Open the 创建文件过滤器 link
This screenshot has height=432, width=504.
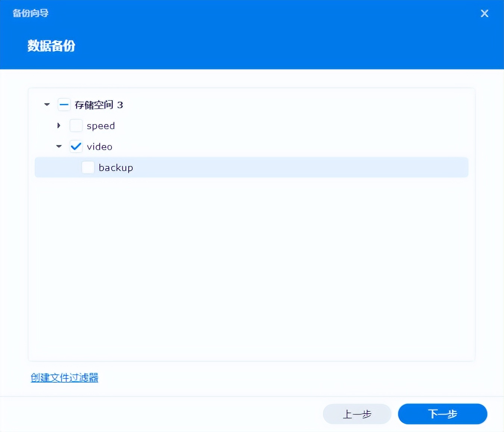[64, 378]
